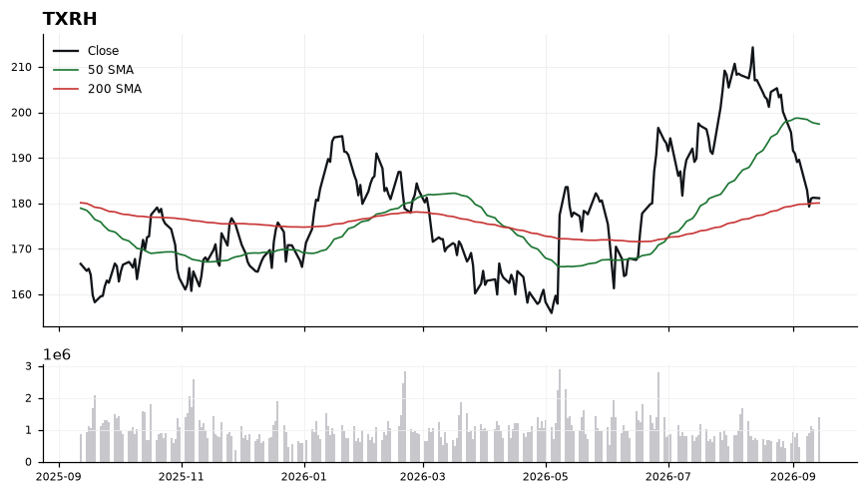This screenshot has height=494, width=868.
Task: Click the black Close legend line sample
Action: (x=66, y=51)
